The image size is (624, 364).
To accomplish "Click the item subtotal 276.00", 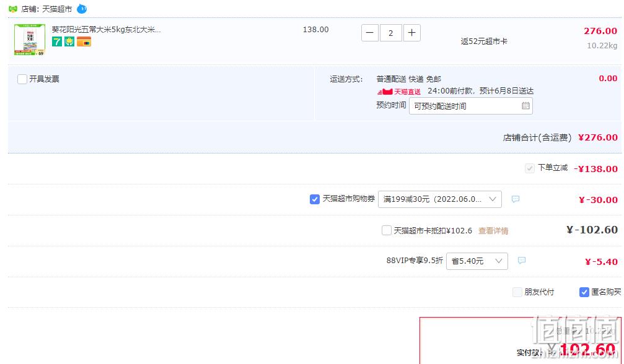I will (600, 31).
